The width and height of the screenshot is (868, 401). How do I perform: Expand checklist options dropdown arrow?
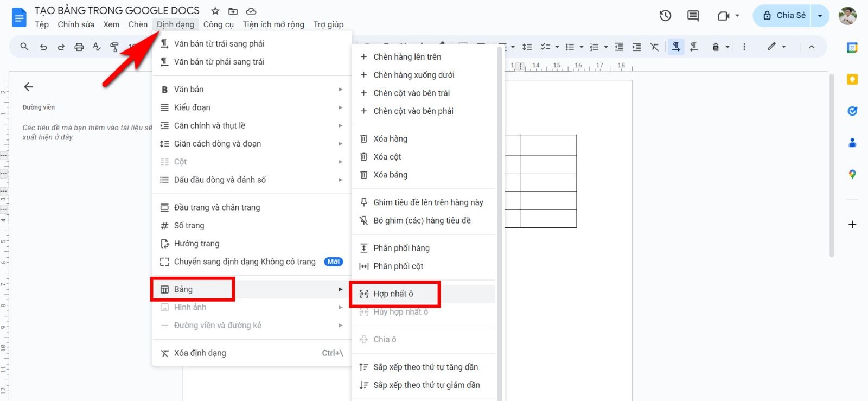click(557, 47)
